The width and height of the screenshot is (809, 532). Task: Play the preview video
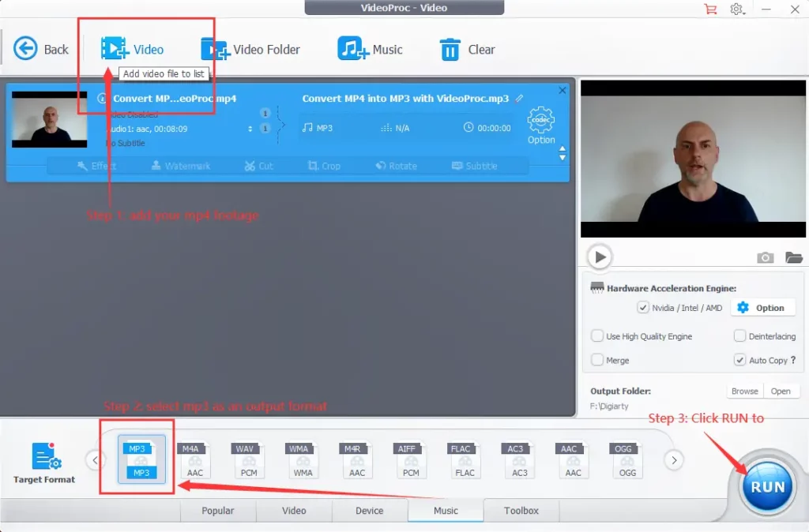[x=600, y=257]
